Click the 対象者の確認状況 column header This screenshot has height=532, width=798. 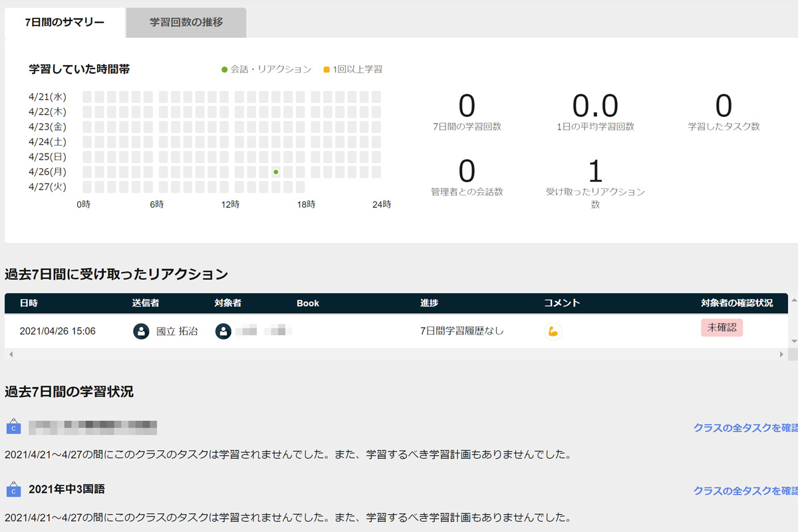(737, 303)
